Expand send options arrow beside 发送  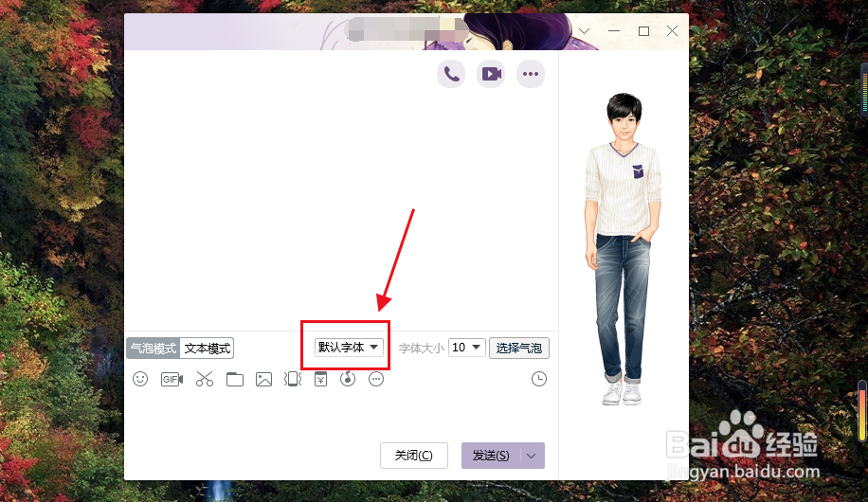pyautogui.click(x=532, y=456)
